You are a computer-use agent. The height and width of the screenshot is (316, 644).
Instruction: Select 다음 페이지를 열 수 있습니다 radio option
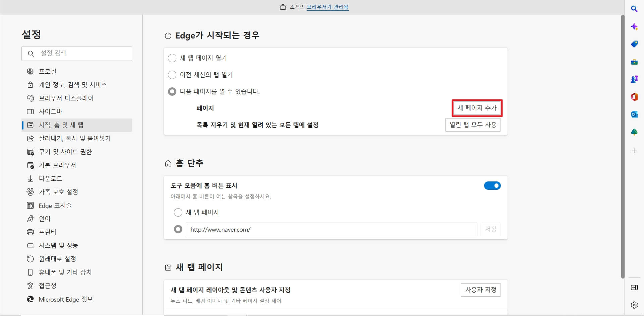172,91
